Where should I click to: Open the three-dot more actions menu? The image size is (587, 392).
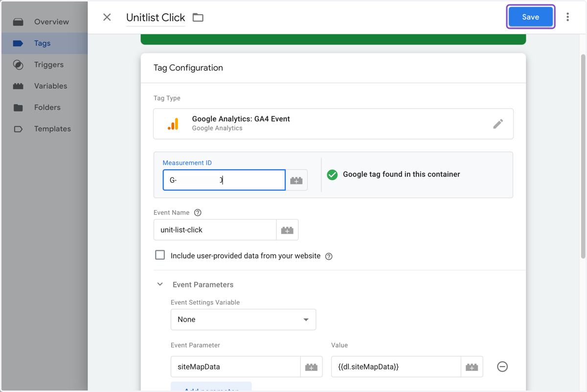tap(567, 17)
